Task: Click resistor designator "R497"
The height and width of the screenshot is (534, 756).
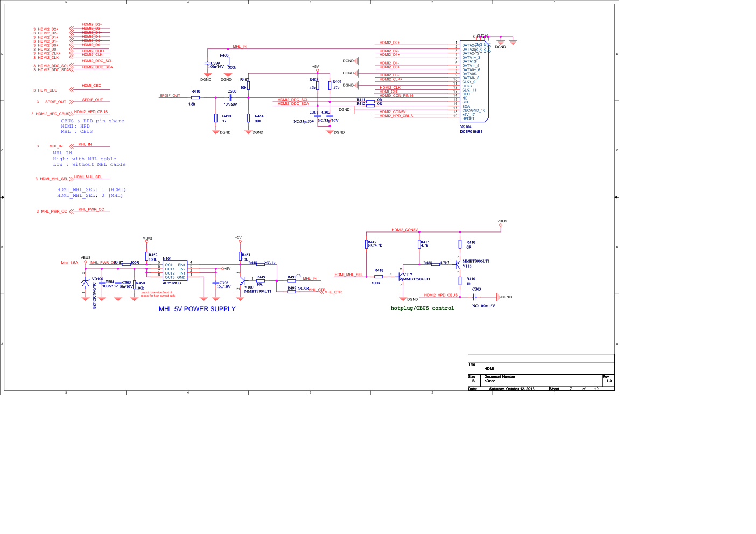Action: pos(292,289)
